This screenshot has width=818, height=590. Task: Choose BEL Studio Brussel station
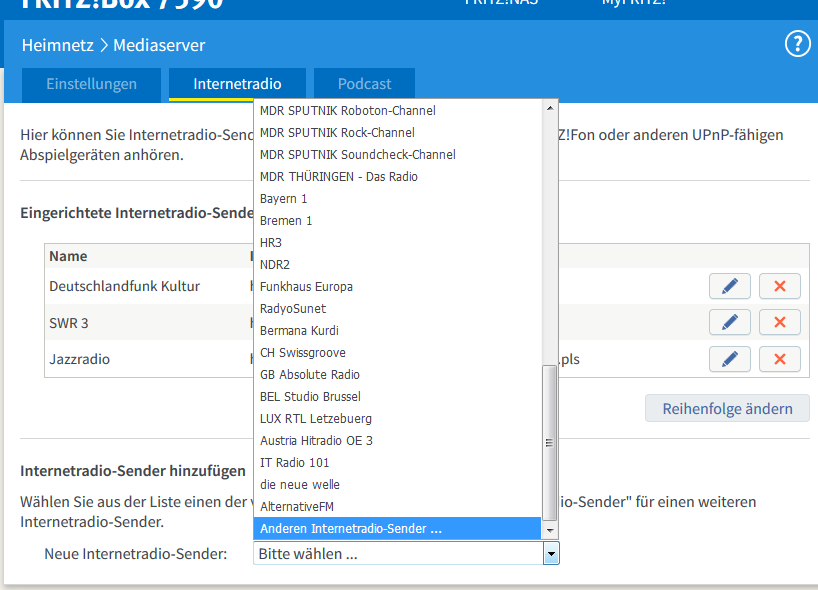(x=398, y=396)
